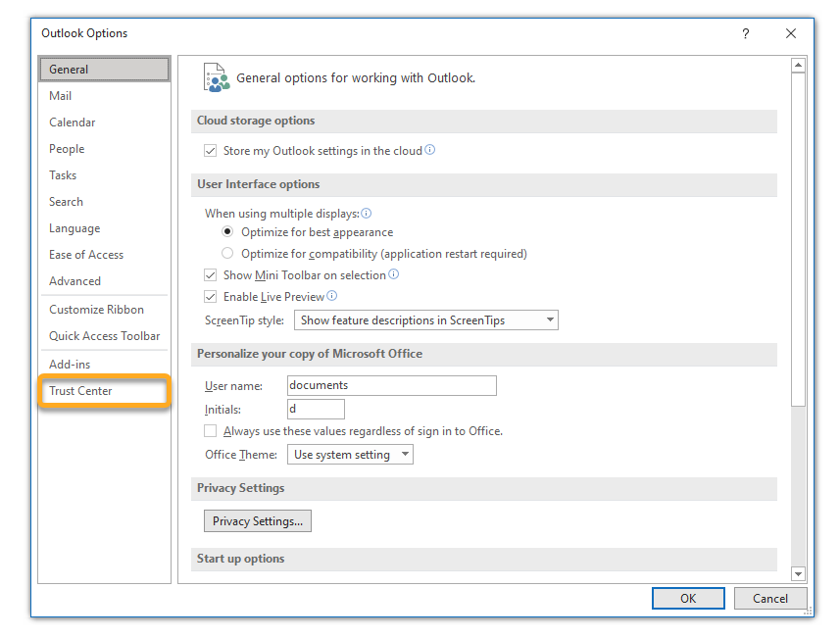Open Ease of Access settings
The width and height of the screenshot is (840, 638).
tap(105, 255)
